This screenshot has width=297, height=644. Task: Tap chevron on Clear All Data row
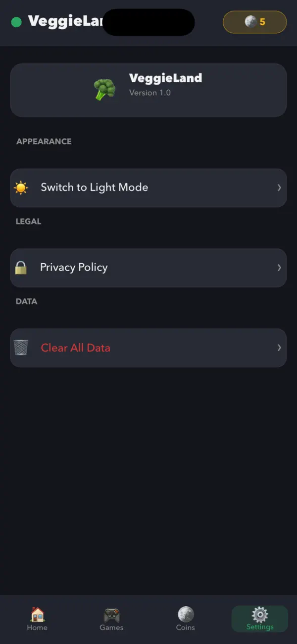[x=279, y=348]
